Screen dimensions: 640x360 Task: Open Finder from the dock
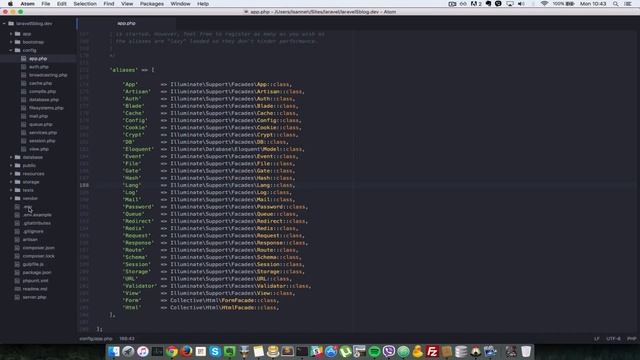point(113,351)
